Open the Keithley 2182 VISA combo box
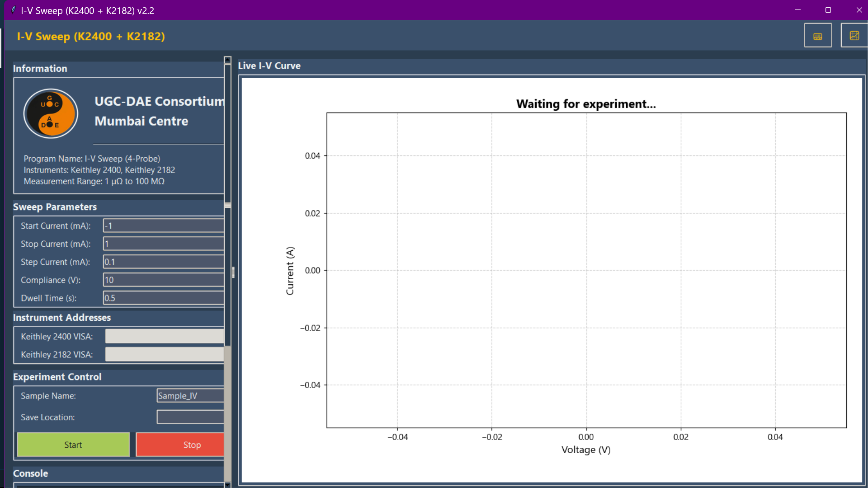The height and width of the screenshot is (488, 868). click(x=164, y=354)
